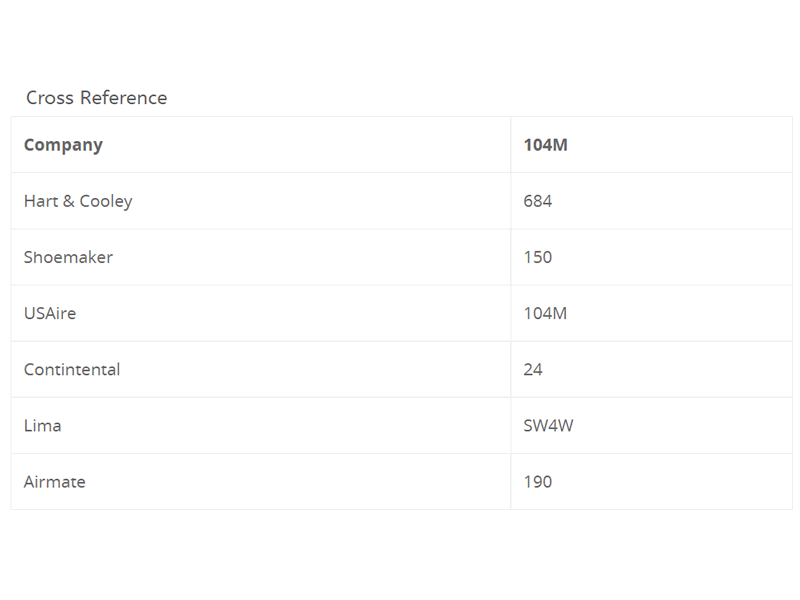Screen dimensions: 800x600
Task: Select the 24 value for Contintental
Action: click(x=533, y=369)
